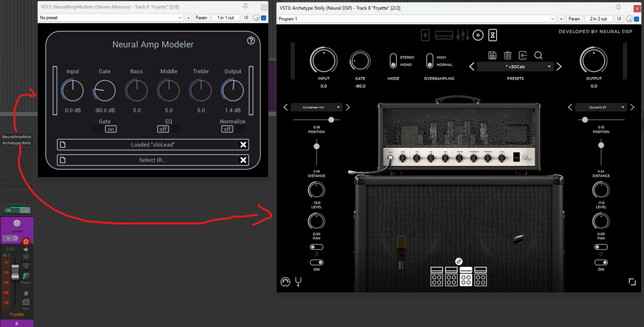Toggle right mic phase switch
Screen dimensions: 644x327
tap(601, 247)
